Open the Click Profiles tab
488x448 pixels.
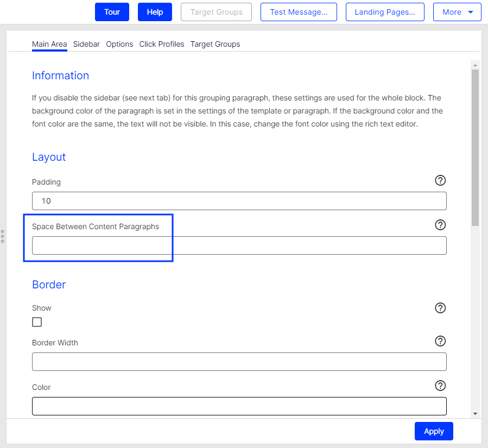click(x=161, y=44)
